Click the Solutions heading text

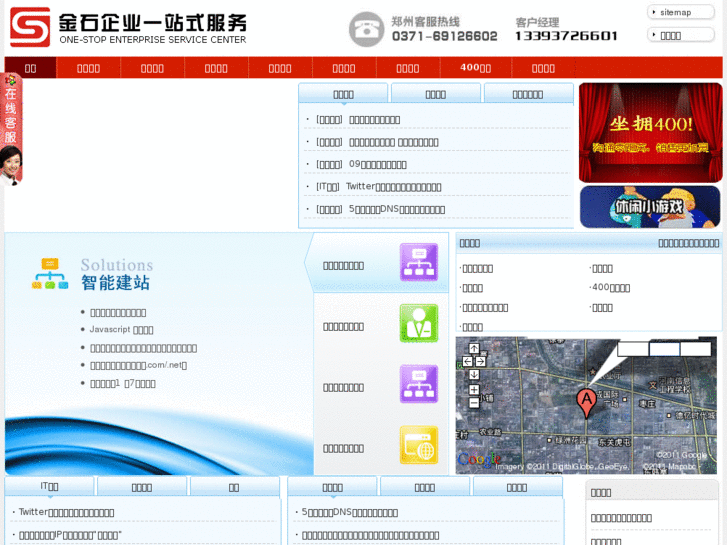tap(117, 265)
